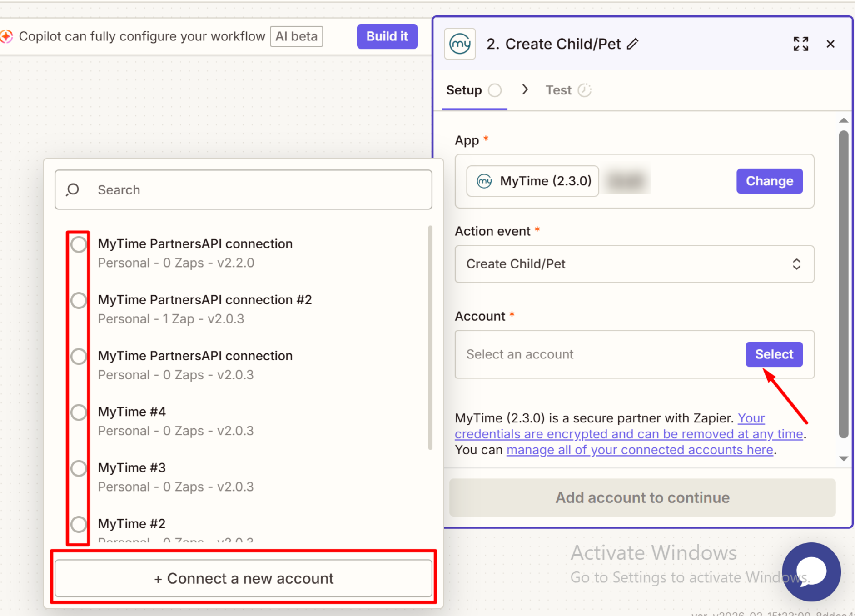Screen dimensions: 855x616
Task: Click MyTime (2.3.0) app chip
Action: [533, 181]
